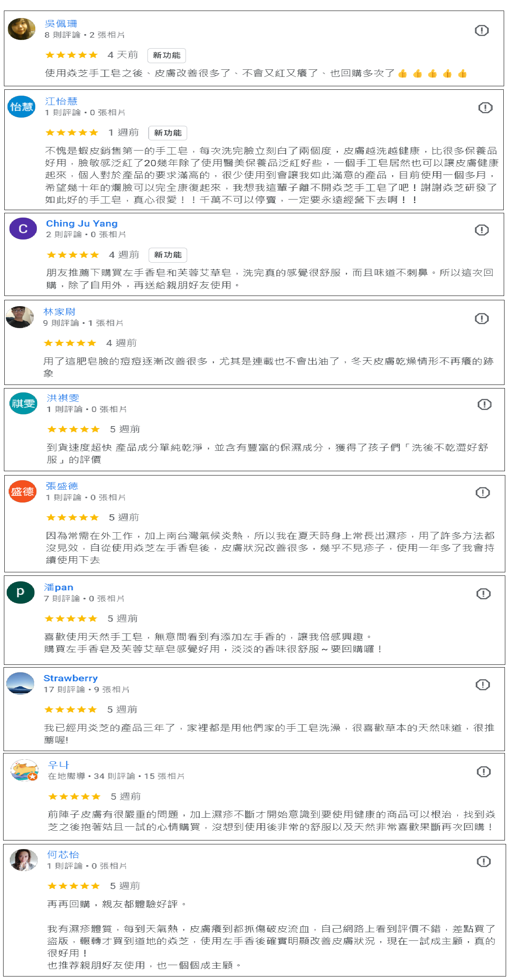Report the review from 何芯怡

484,861
